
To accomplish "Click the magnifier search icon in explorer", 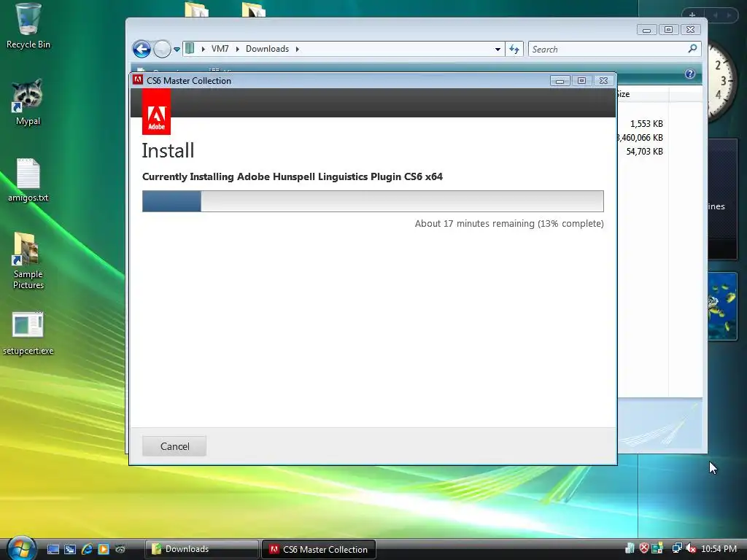I will point(693,49).
